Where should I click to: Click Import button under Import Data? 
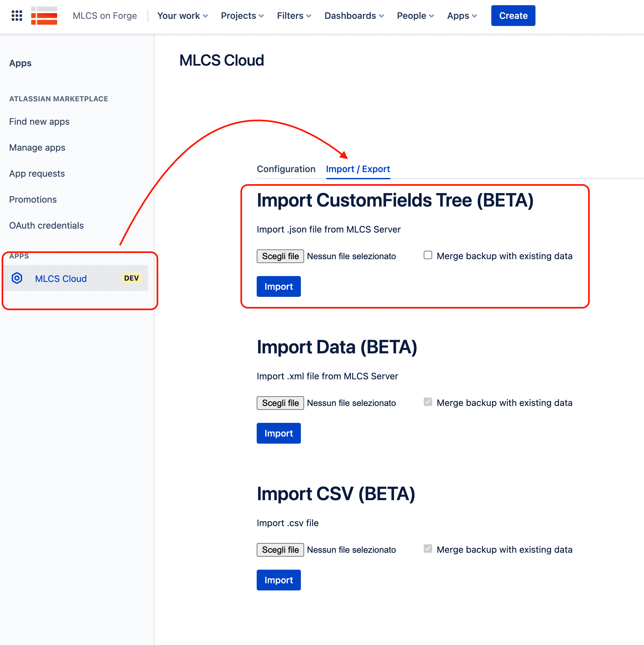(278, 433)
